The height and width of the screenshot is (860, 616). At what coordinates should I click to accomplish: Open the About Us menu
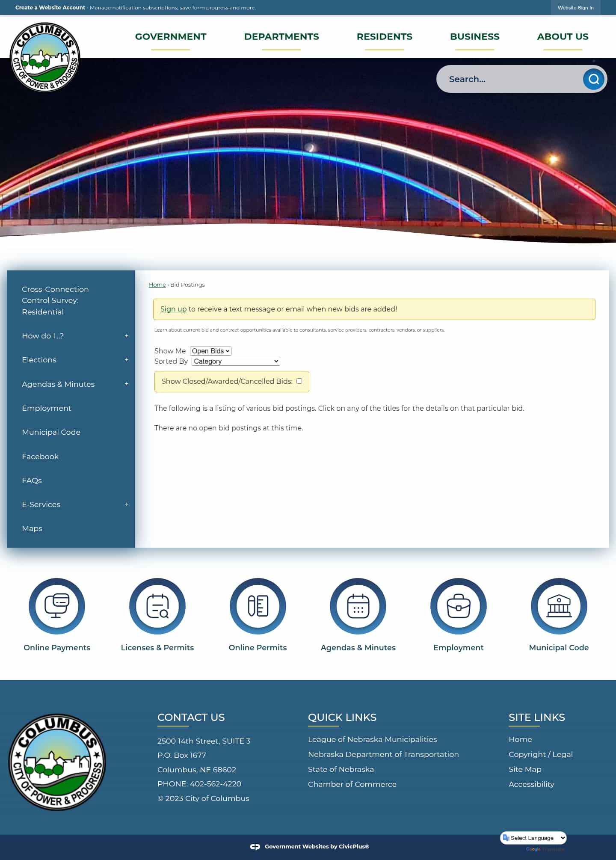[x=563, y=37]
